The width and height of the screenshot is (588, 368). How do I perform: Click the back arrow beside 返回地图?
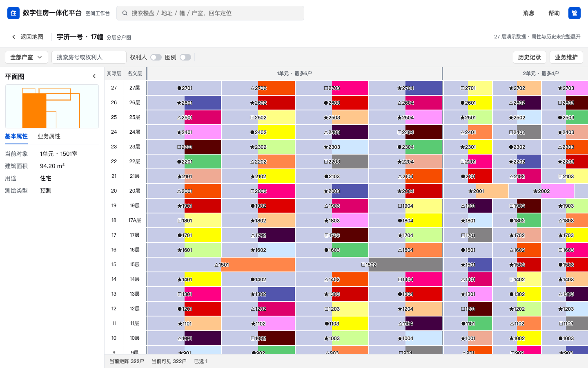coord(14,37)
